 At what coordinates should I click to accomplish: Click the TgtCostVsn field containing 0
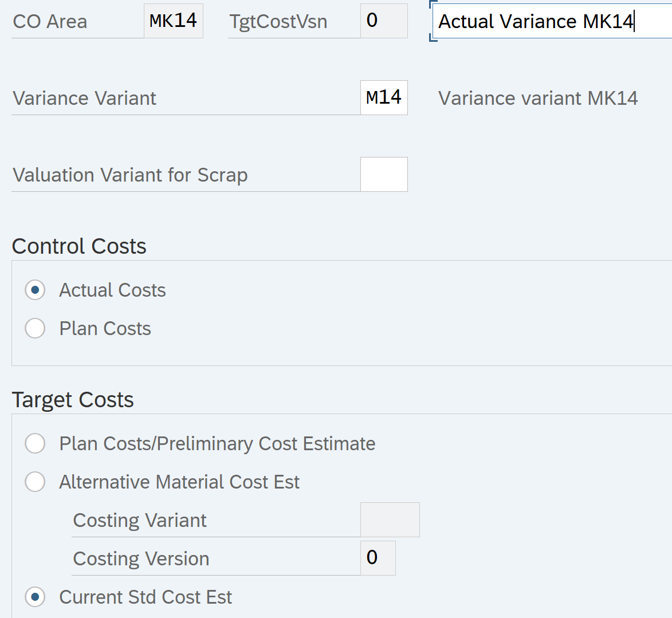tap(384, 21)
